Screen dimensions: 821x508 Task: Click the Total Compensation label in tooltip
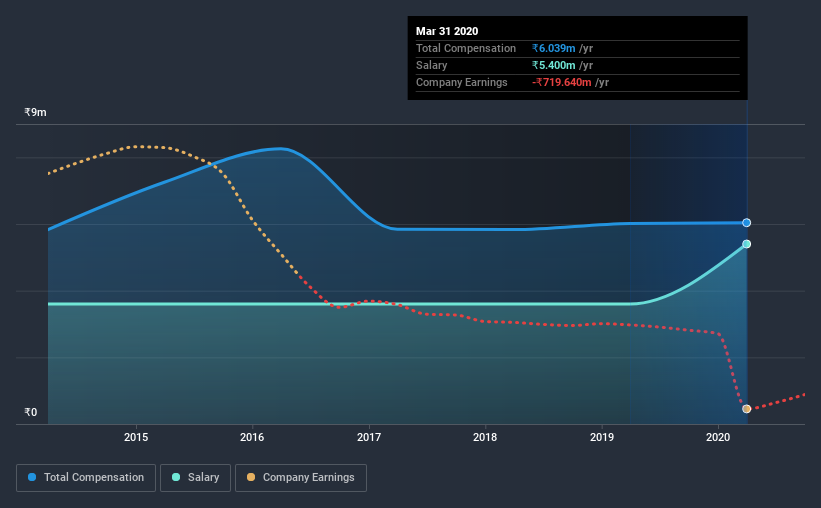point(466,48)
